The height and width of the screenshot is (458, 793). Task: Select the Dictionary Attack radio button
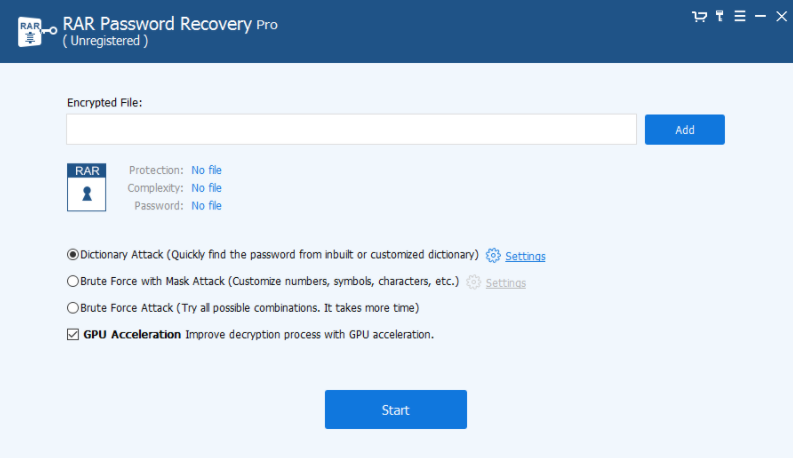(73, 254)
